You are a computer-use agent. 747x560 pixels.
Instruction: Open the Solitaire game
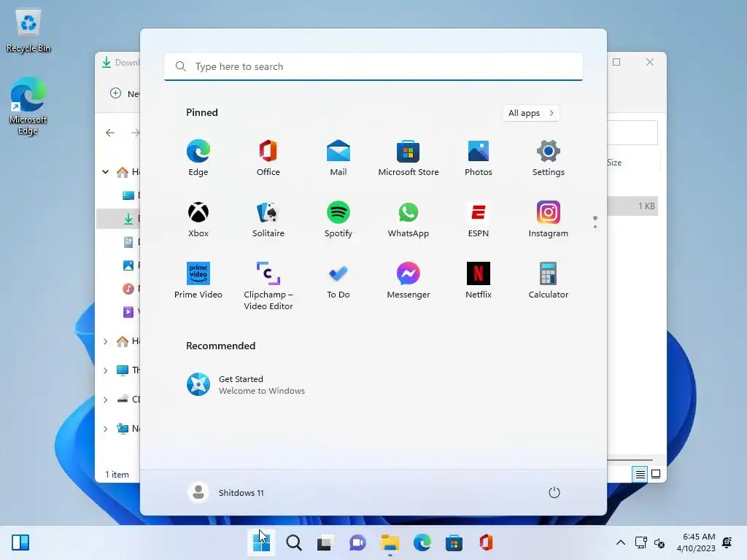coord(268,219)
